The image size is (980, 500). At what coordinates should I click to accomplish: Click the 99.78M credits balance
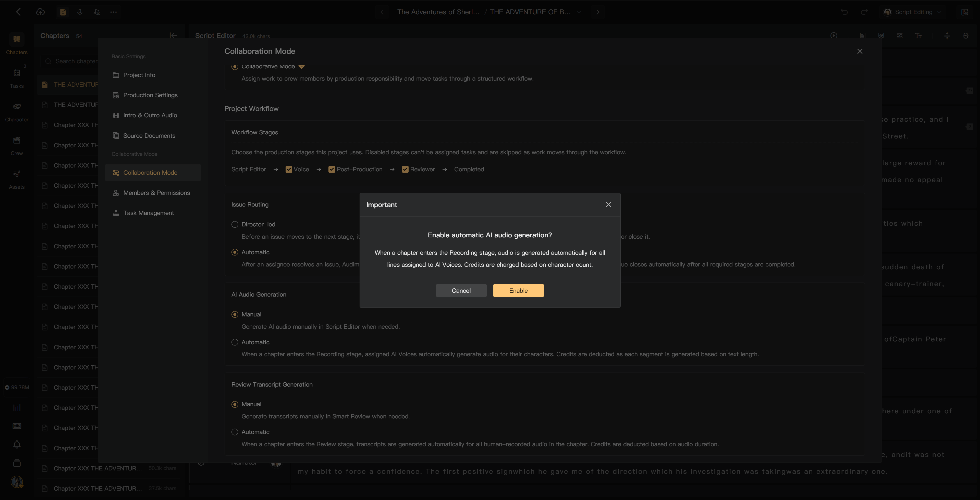tap(17, 387)
